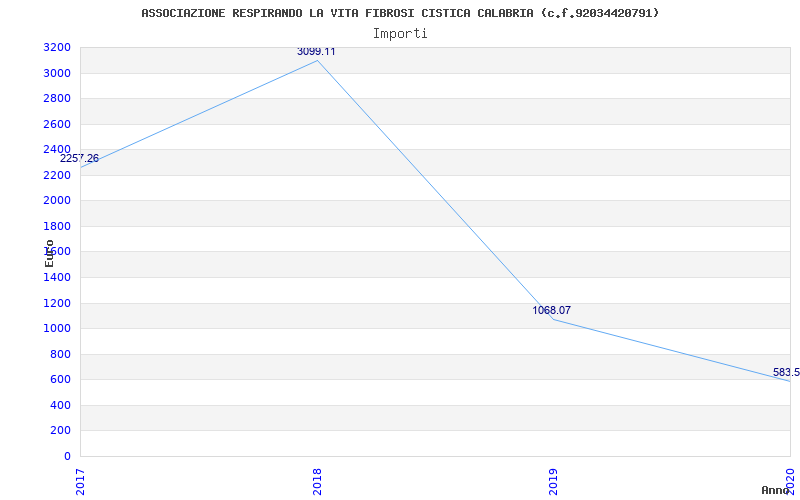Select the 2257.26 data label
The width and height of the screenshot is (800, 500).
[79, 158]
